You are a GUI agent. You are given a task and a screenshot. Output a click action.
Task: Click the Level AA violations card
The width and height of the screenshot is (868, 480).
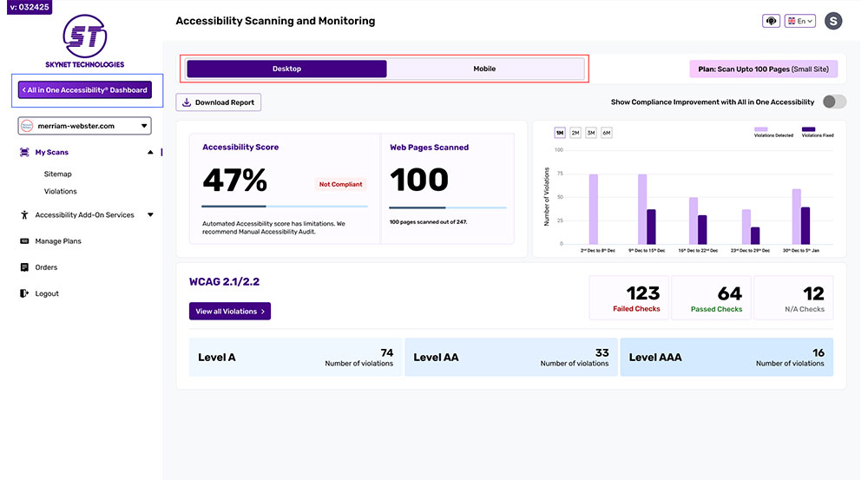tap(511, 357)
